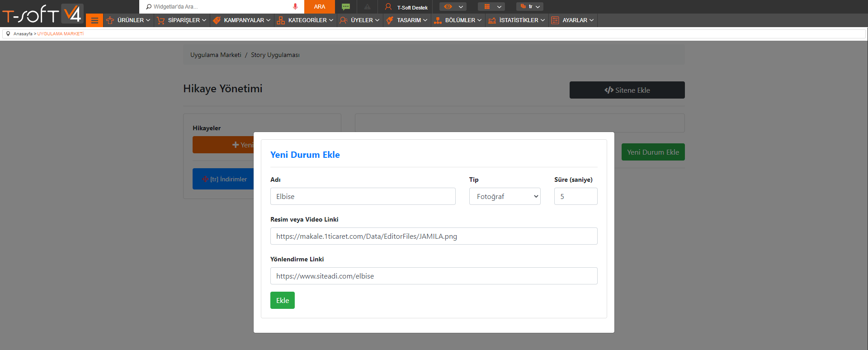This screenshot has width=868, height=350.
Task: Open the ÜRÜNLER menu
Action: coord(128,20)
